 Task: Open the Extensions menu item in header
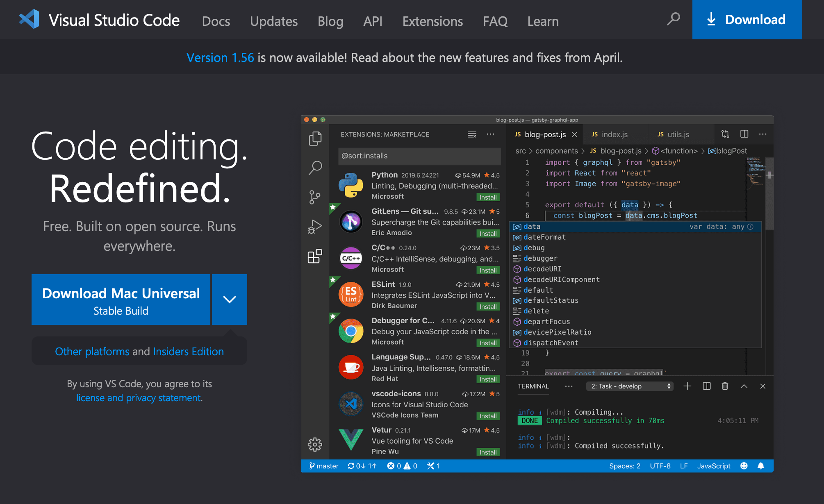pyautogui.click(x=432, y=21)
